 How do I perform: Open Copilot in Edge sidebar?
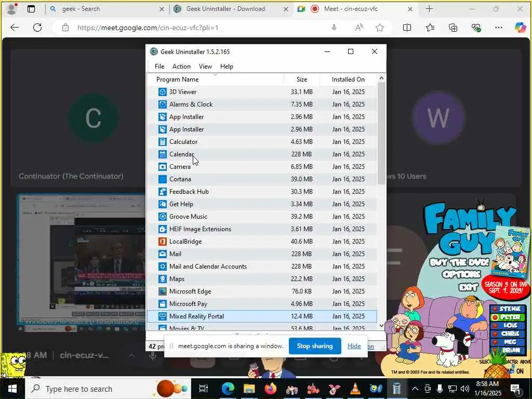[520, 28]
